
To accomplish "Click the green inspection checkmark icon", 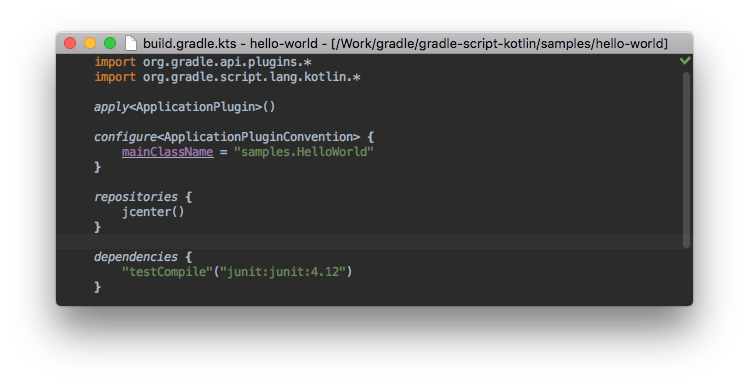I will [x=685, y=60].
